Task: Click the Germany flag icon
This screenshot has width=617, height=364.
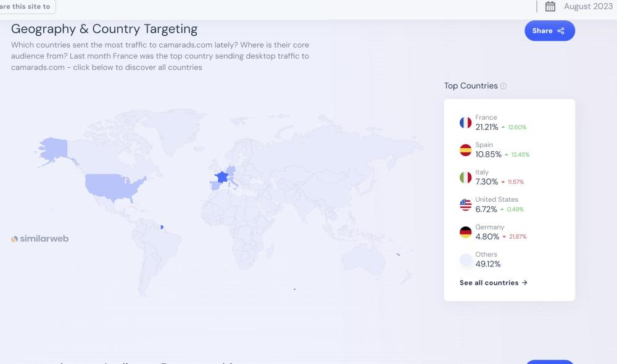Action: pyautogui.click(x=465, y=232)
